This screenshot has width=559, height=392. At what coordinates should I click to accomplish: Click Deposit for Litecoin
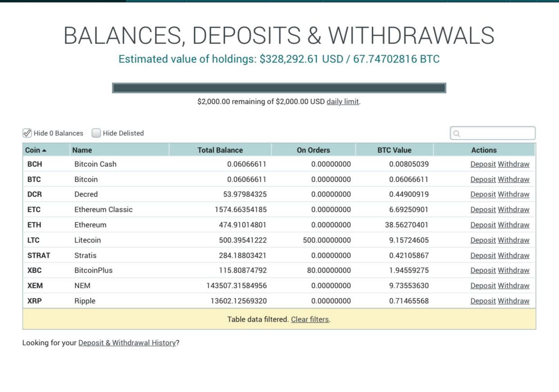[483, 240]
